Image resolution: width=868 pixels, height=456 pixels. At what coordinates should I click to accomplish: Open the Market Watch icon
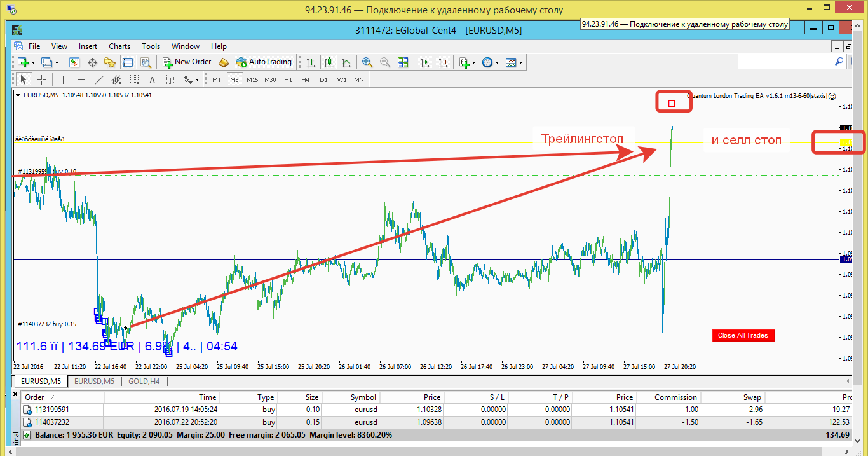coord(74,62)
